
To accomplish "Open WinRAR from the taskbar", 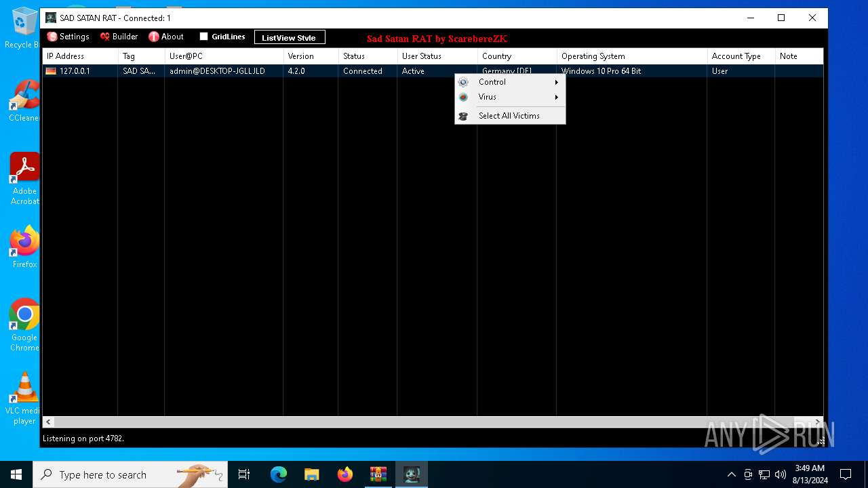I will [378, 474].
